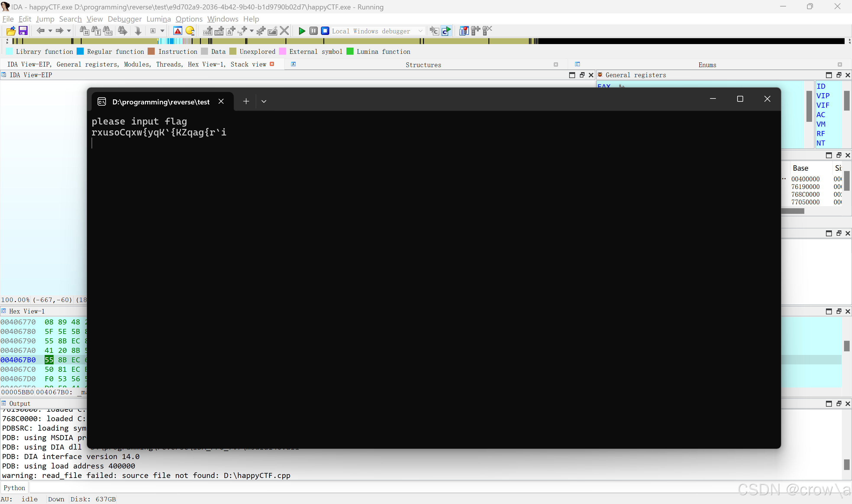The image size is (852, 504).
Task: Click the green Start process button
Action: coord(301,31)
